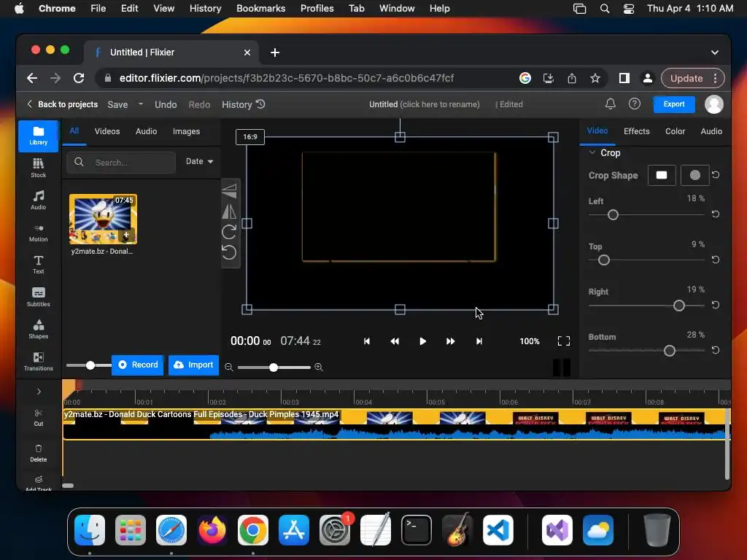Open notifications bell
747x560 pixels.
611,104
